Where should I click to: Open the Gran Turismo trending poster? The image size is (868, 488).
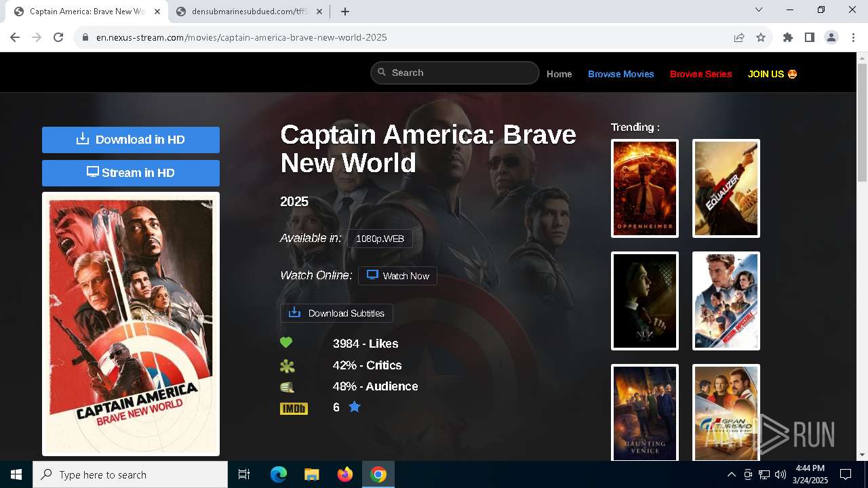click(x=726, y=413)
